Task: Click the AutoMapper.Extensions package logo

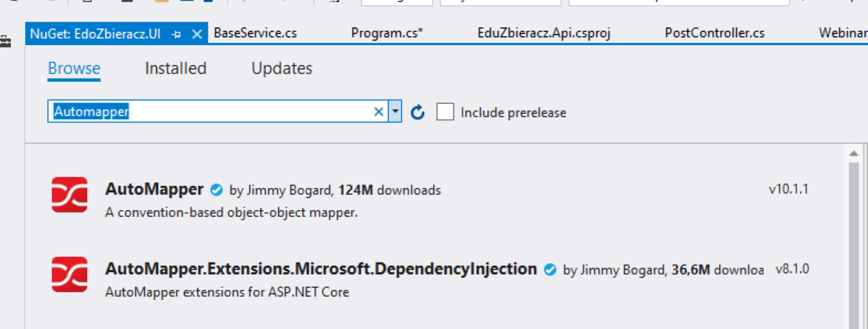Action: (x=69, y=274)
